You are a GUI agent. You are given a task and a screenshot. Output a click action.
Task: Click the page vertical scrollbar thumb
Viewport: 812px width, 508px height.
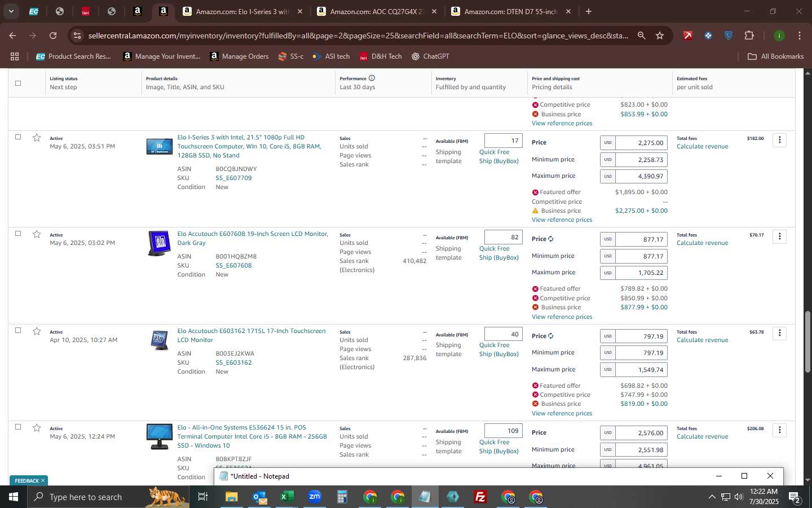pos(807,341)
